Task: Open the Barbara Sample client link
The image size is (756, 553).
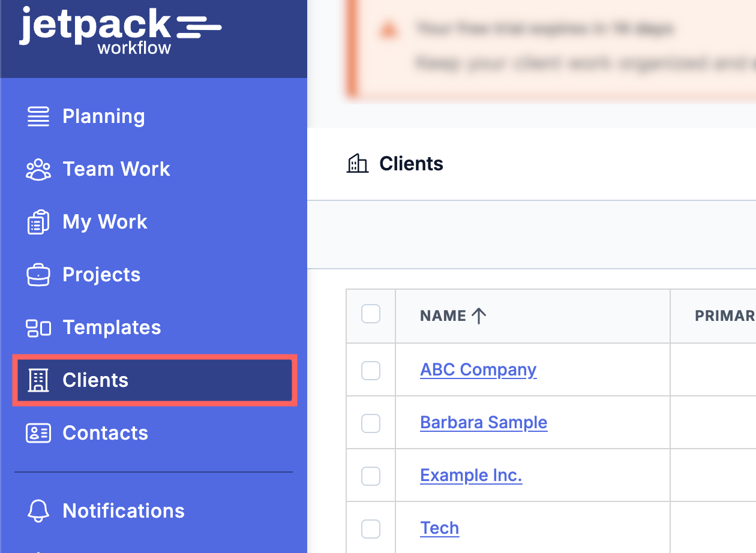Action: [484, 422]
